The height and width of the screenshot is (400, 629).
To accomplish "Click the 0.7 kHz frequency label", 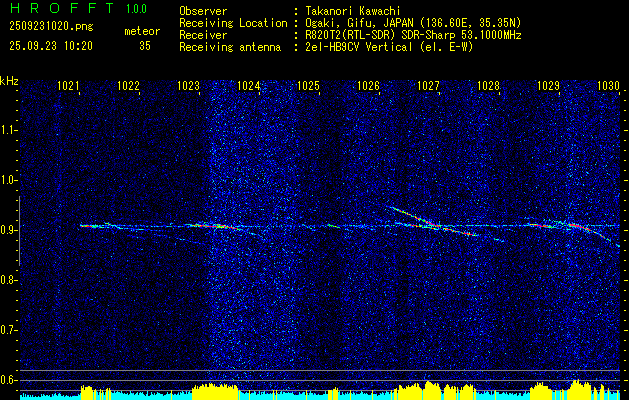I will pos(9,330).
